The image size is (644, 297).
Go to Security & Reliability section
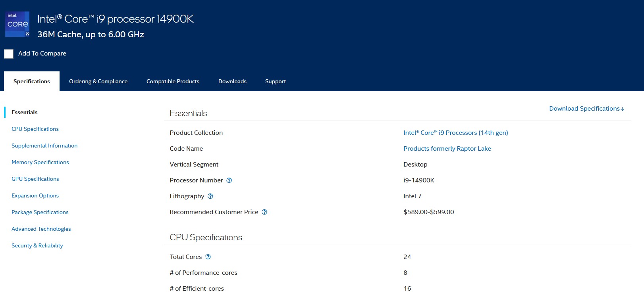[37, 245]
